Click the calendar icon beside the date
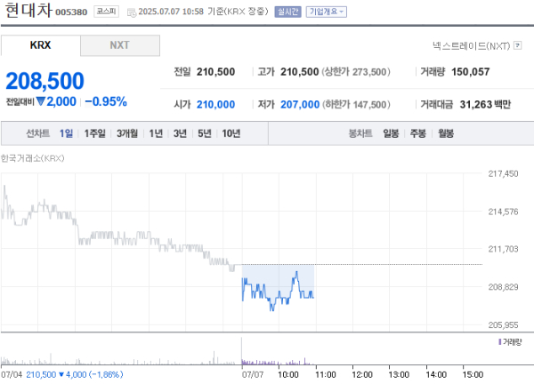Screen dimensions: 534x392 pyautogui.click(x=132, y=12)
